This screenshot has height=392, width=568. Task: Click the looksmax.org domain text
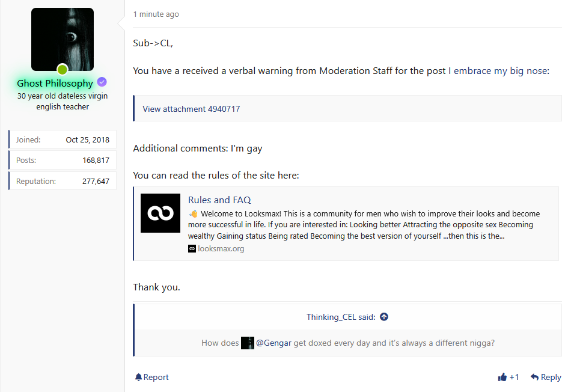click(221, 248)
